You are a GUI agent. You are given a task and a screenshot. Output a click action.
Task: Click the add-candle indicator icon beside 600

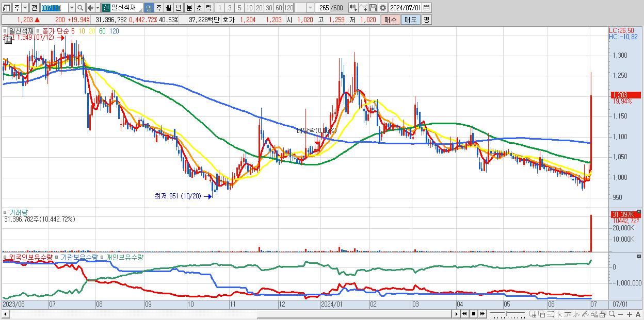353,8
